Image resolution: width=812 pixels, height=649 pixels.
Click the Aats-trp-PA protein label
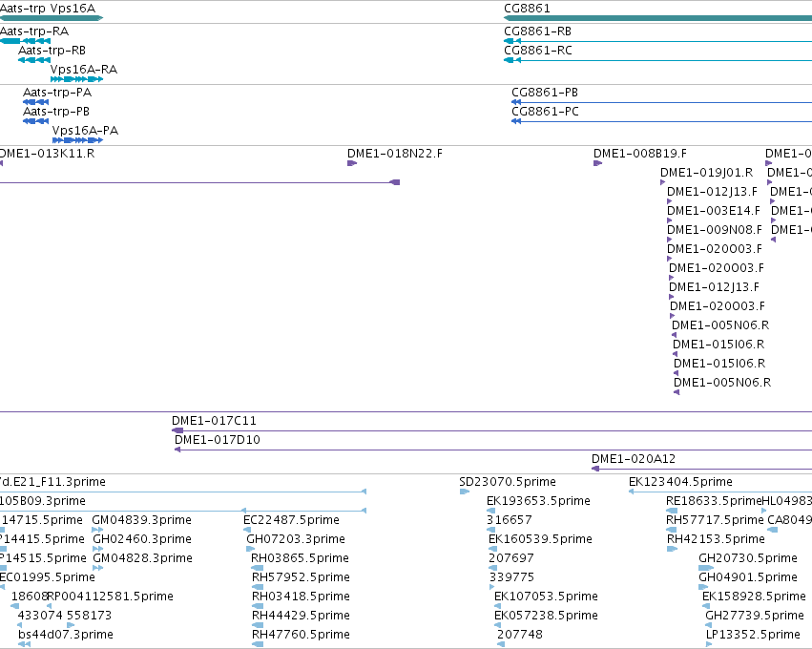57,93
